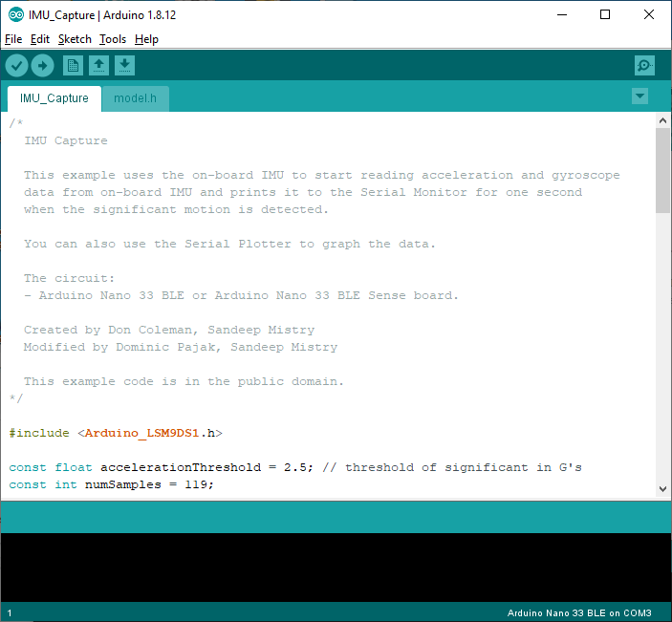Click on 'numSamples' variable name

[x=123, y=484]
